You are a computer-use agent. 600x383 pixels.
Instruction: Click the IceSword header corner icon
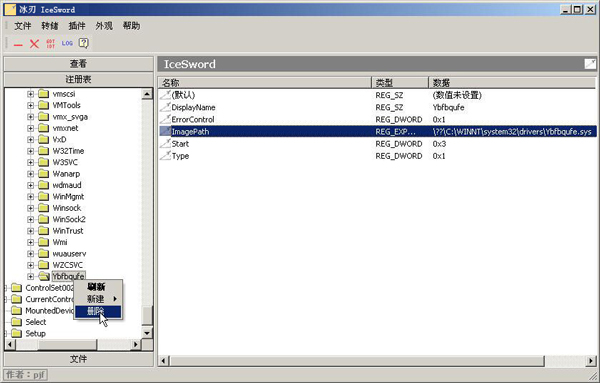590,64
